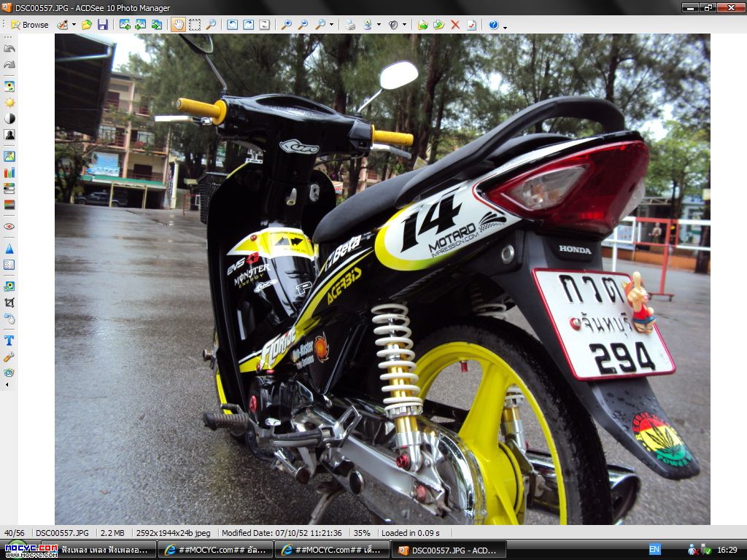Save the image with the floppy icon

coord(103,25)
